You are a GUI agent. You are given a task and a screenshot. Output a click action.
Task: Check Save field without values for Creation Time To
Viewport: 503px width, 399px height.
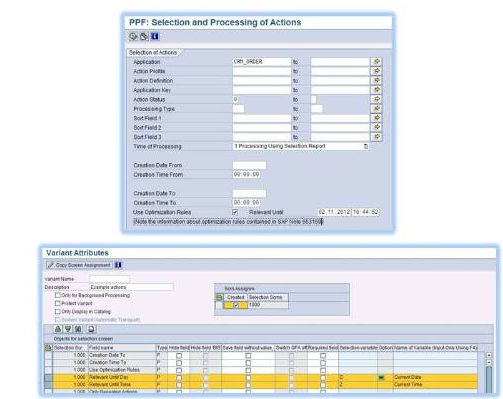(x=248, y=363)
